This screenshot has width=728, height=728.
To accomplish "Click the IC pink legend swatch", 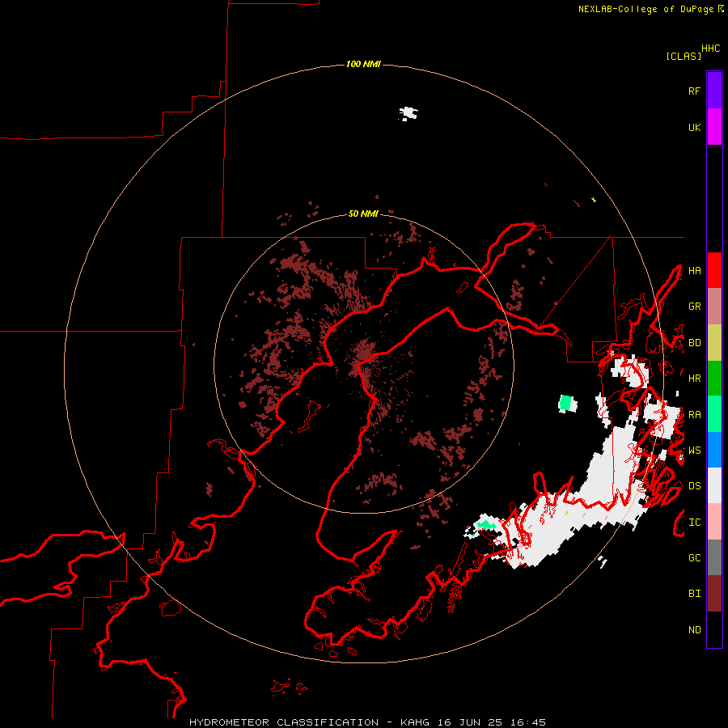I will tap(714, 522).
